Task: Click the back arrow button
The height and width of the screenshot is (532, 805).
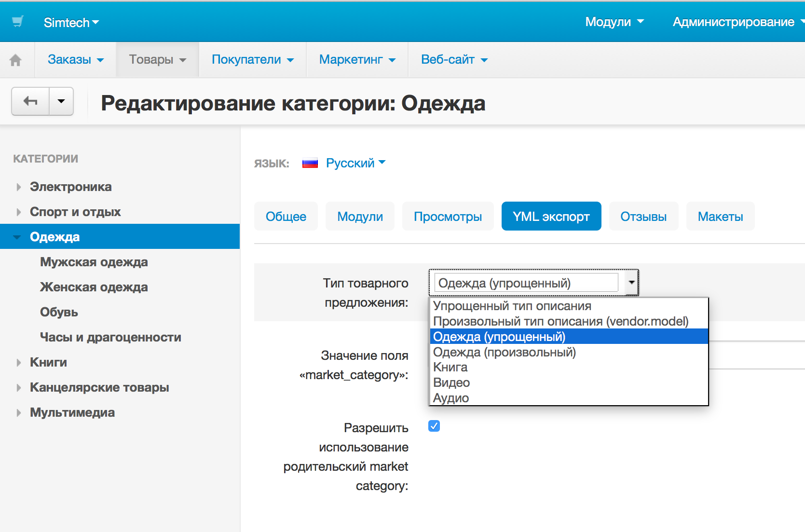Action: pyautogui.click(x=30, y=101)
